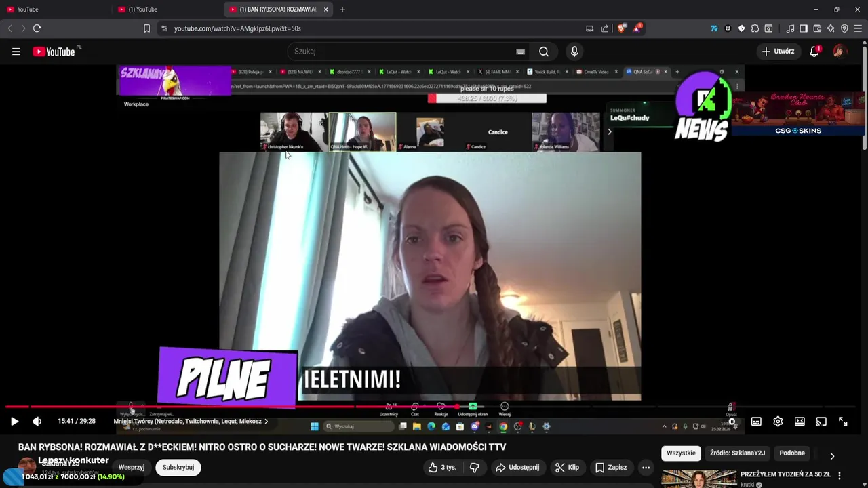Open the recommended video thumbnail
This screenshot has width=868, height=488.
click(698, 479)
